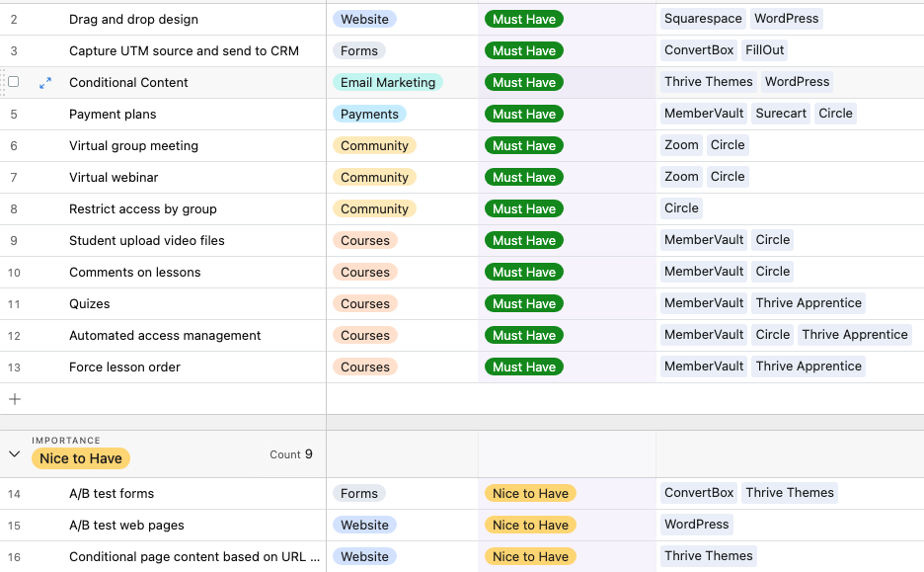Select the Forms category on A/B test forms
The height and width of the screenshot is (572, 924).
pyautogui.click(x=359, y=493)
